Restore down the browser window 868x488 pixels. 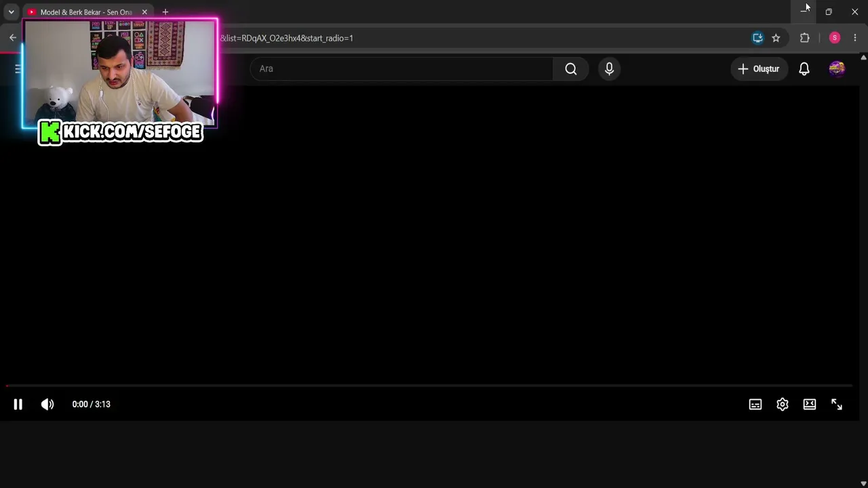(829, 12)
